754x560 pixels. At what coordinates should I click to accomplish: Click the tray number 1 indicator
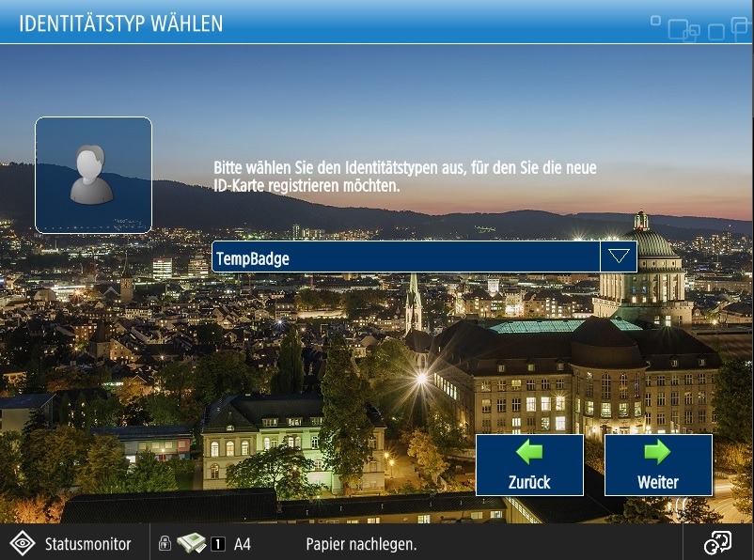tap(218, 544)
